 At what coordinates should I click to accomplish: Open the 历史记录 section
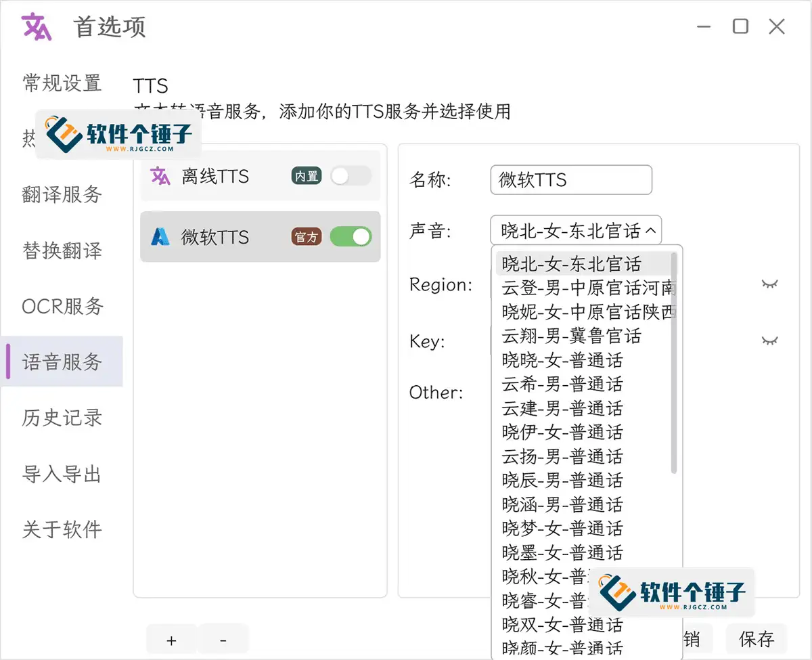pos(62,418)
